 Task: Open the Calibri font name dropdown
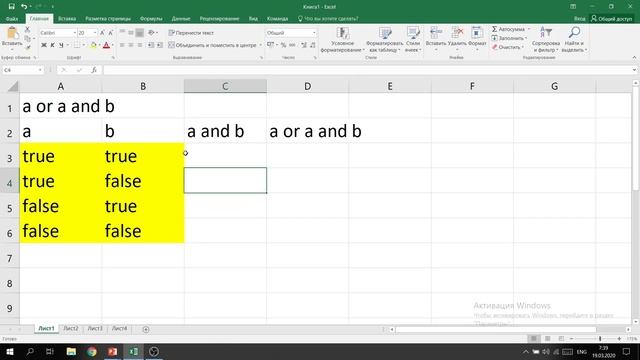coord(74,33)
